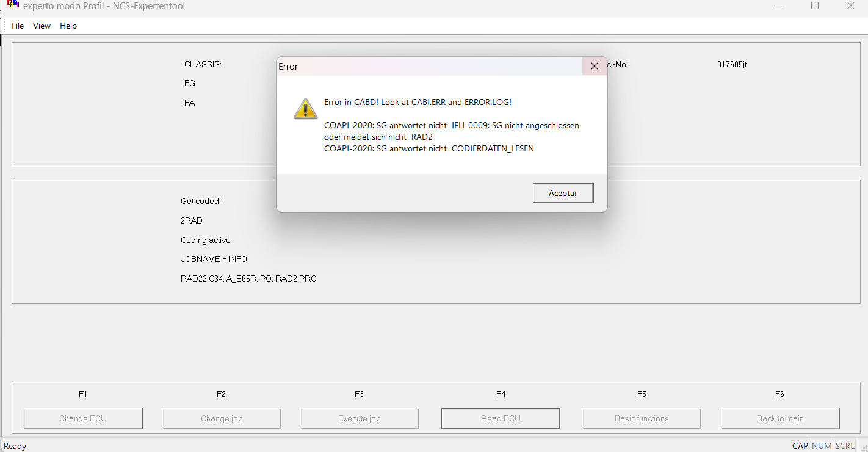Open the File menu
Screen dimensions: 868x452
tap(18, 26)
